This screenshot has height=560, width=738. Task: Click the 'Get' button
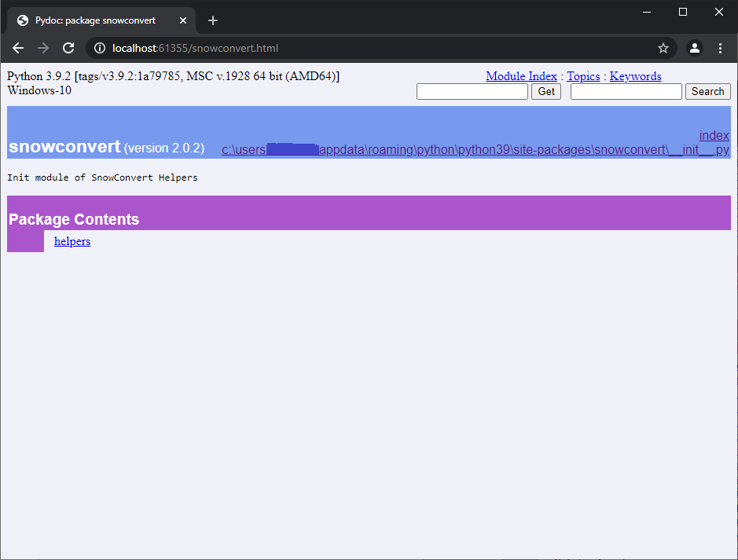(545, 91)
